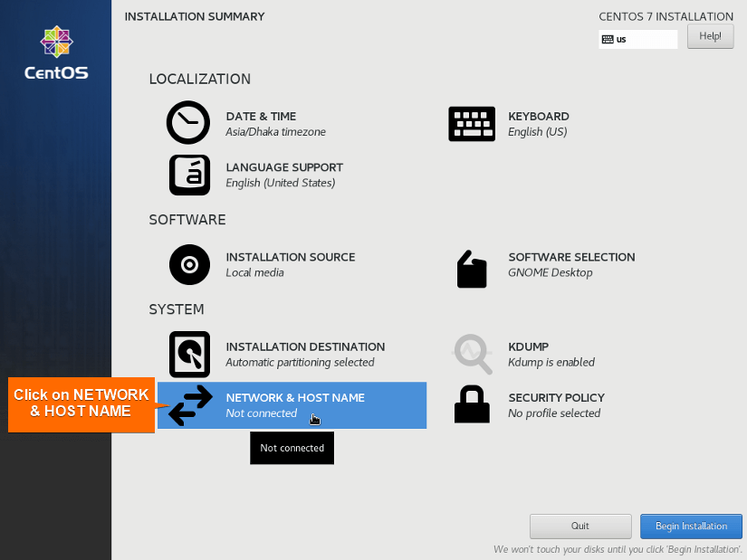Open the KEYBOARD setting label
The image size is (747, 560).
coord(539,117)
